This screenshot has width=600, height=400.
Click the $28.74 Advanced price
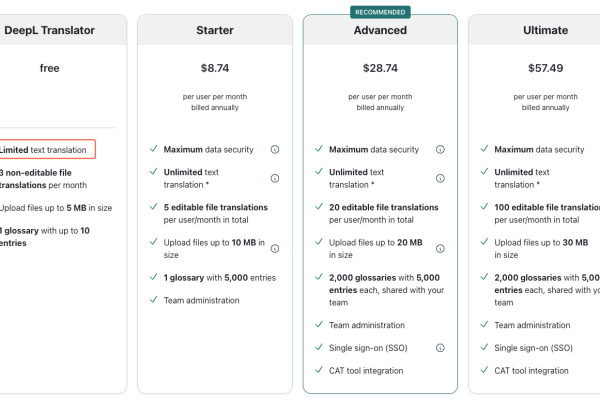click(x=380, y=68)
